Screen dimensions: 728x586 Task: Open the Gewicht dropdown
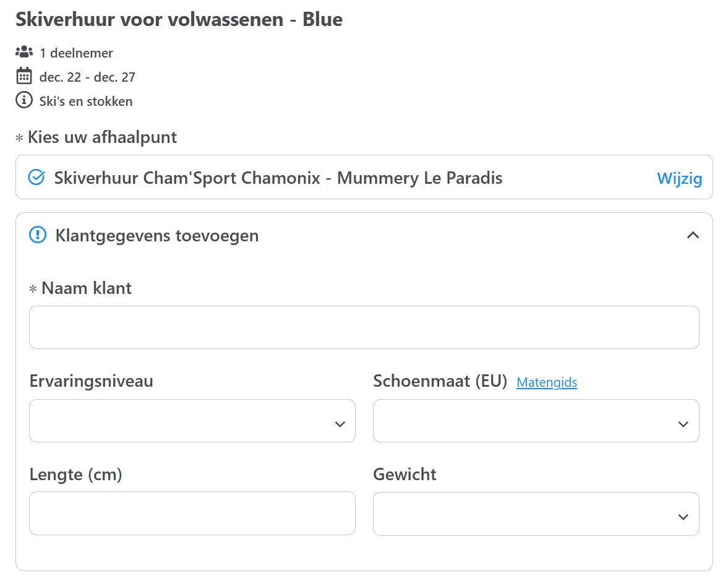[x=536, y=514]
